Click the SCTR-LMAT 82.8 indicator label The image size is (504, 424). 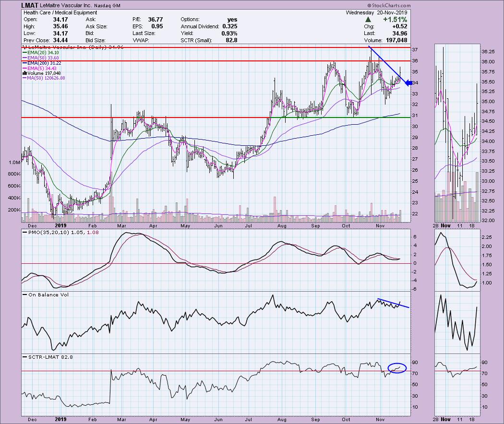point(50,357)
